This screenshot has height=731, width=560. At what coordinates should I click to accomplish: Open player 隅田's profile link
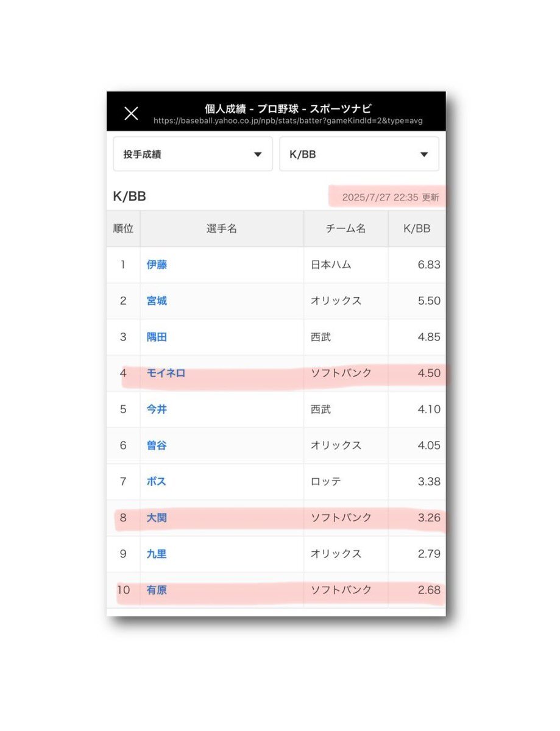(157, 337)
